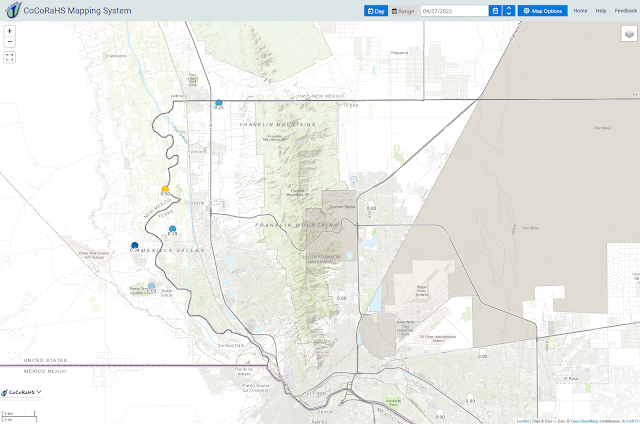Select 0.00 marker below El Paso Airport

pyautogui.click(x=482, y=352)
